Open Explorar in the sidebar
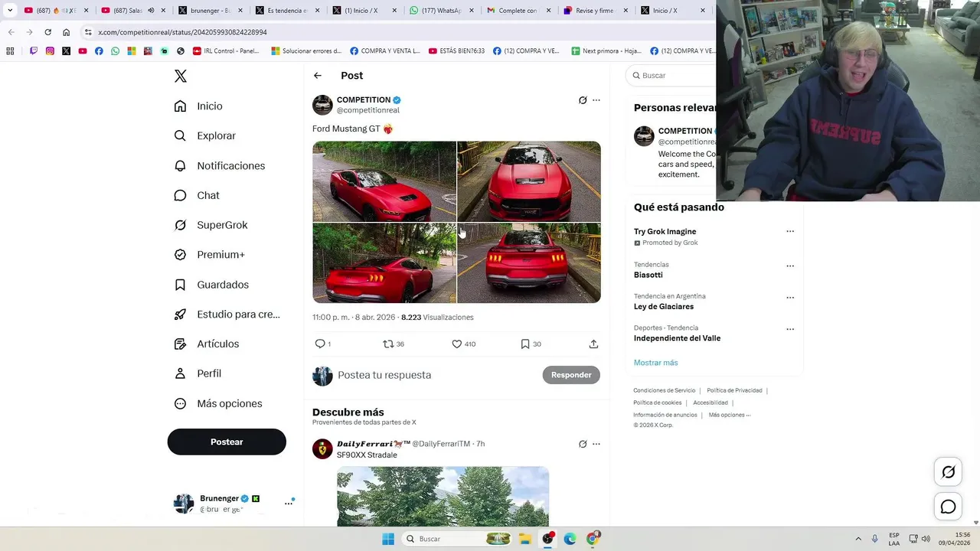980x551 pixels. point(205,135)
